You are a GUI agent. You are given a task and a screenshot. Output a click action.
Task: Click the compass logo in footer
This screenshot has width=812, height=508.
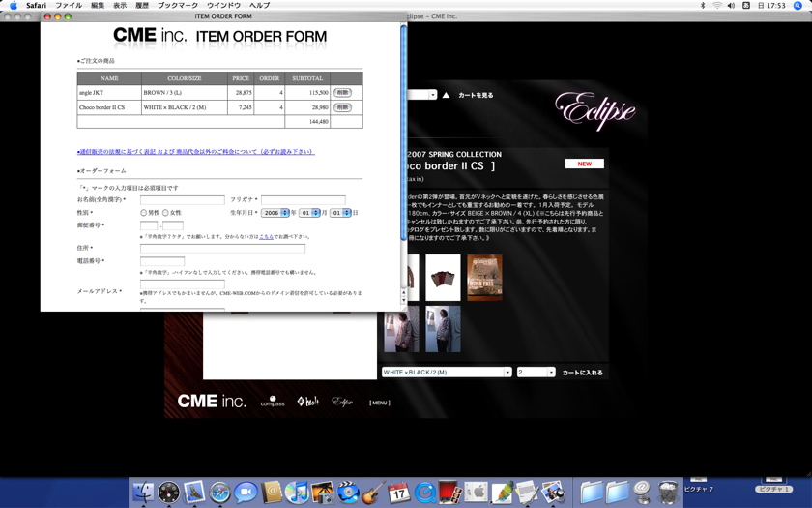click(273, 402)
